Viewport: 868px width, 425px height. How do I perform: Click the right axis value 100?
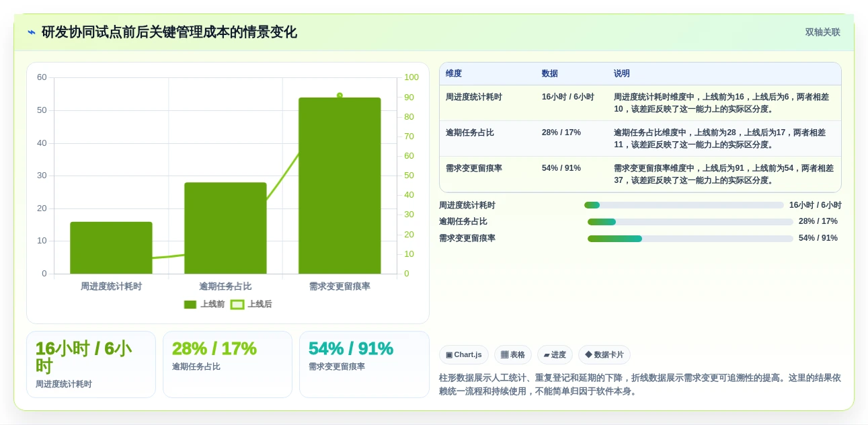411,77
